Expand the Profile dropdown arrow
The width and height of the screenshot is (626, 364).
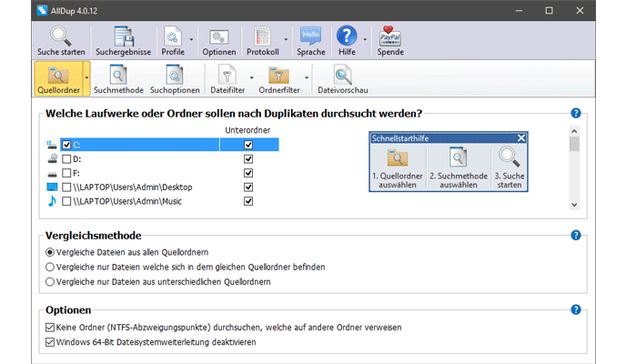pos(192,40)
